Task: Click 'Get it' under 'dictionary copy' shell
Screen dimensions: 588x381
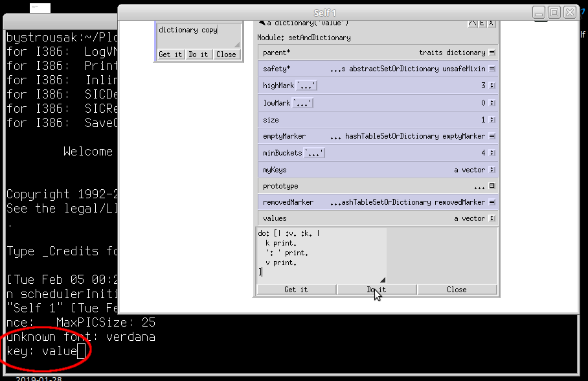Action: pos(170,54)
